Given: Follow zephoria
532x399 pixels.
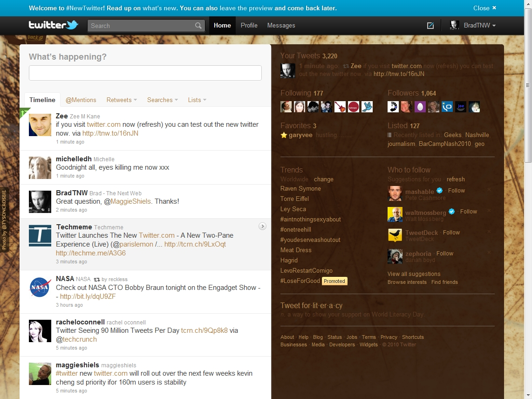Looking at the screenshot, I should [x=445, y=254].
